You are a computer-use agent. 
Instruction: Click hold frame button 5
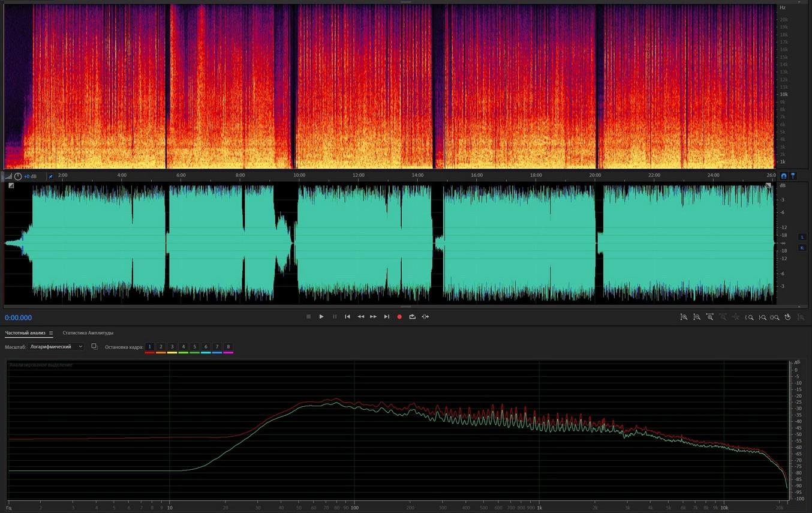(194, 347)
